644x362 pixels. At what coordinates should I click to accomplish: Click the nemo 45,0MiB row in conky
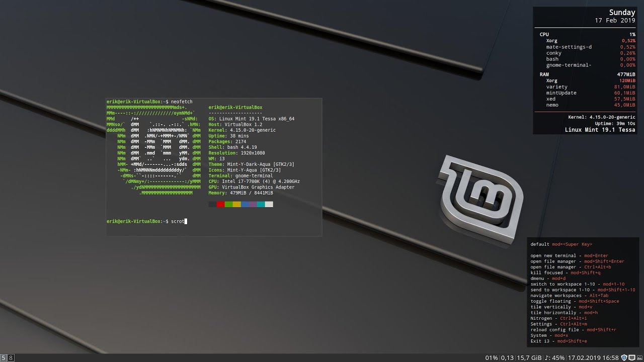[x=590, y=105]
